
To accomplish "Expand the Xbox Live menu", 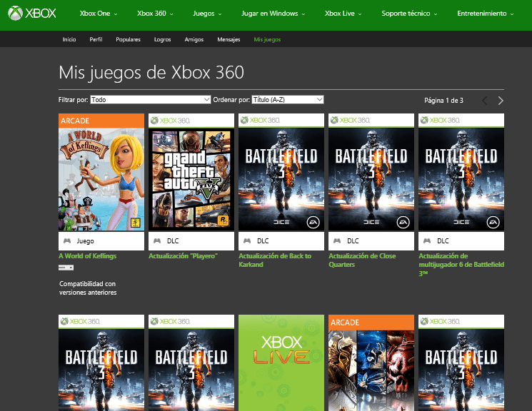I will coord(343,14).
